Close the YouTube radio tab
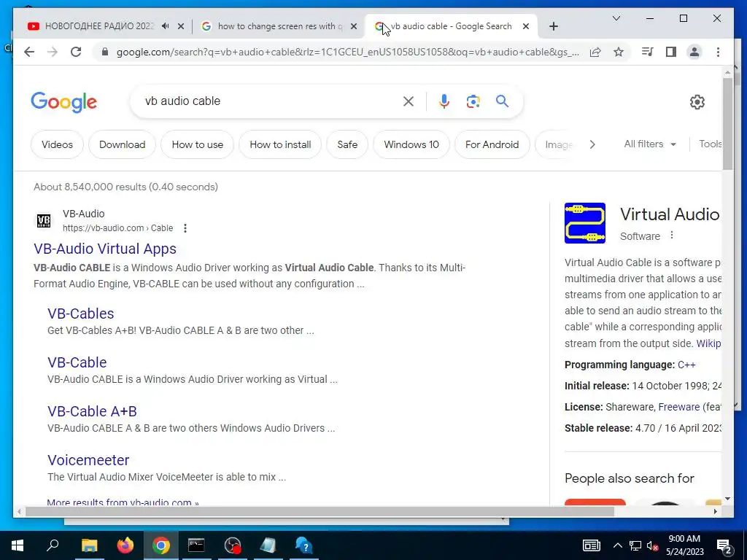Viewport: 747px width, 560px height. 181,26
